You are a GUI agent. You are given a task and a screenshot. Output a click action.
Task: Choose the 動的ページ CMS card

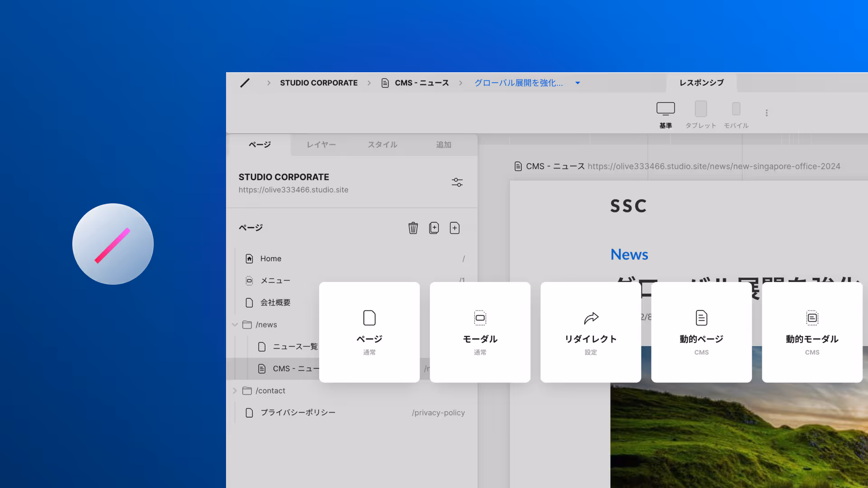[701, 332]
